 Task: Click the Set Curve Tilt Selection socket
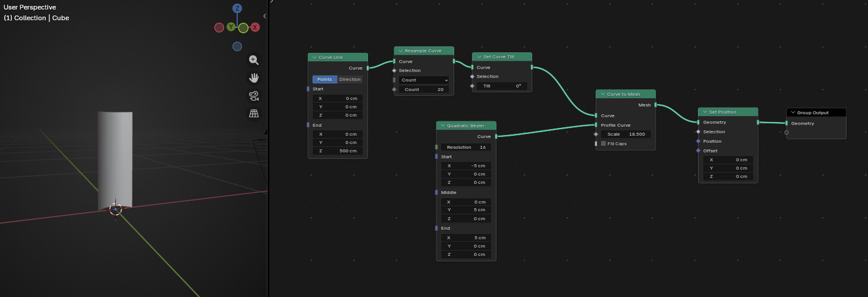[472, 76]
